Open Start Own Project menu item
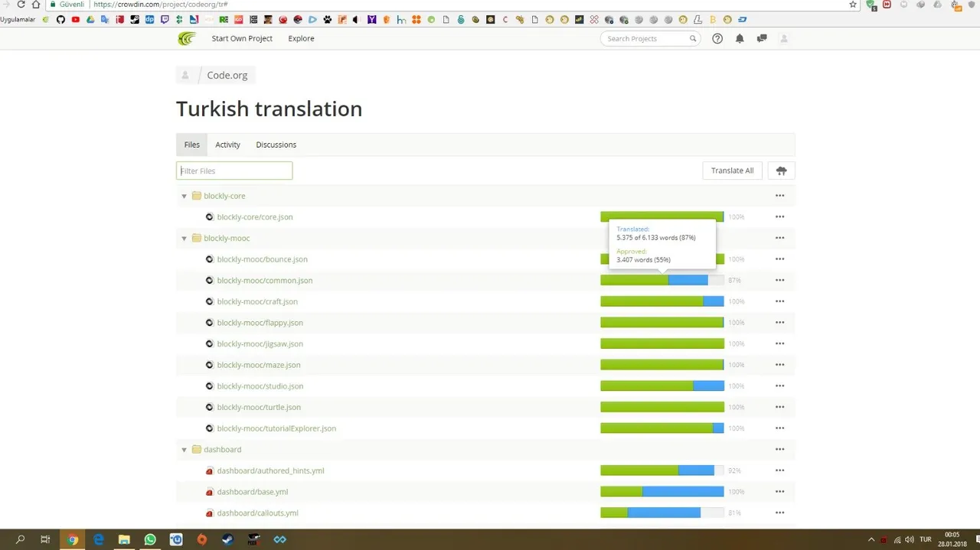 [242, 38]
